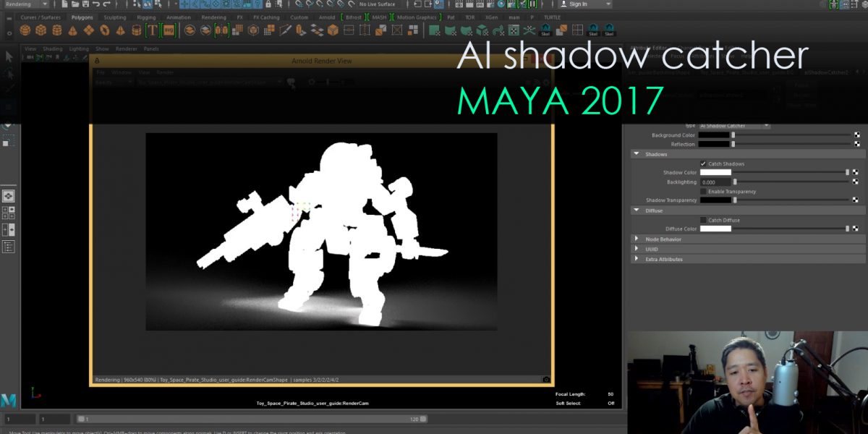Click the Backlighting value field 0.000
This screenshot has height=434, width=868.
click(715, 182)
